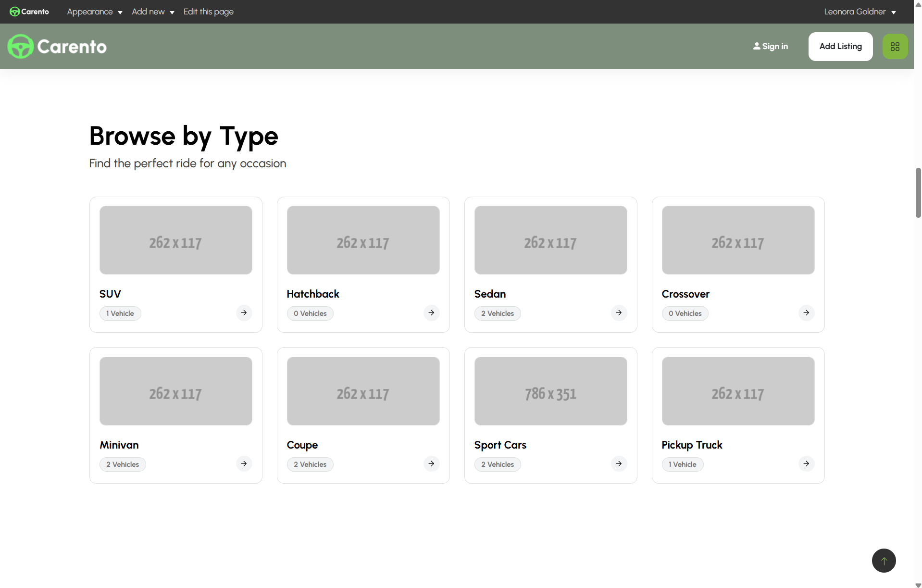Click the Sign in link
This screenshot has width=922, height=588.
pyautogui.click(x=770, y=47)
